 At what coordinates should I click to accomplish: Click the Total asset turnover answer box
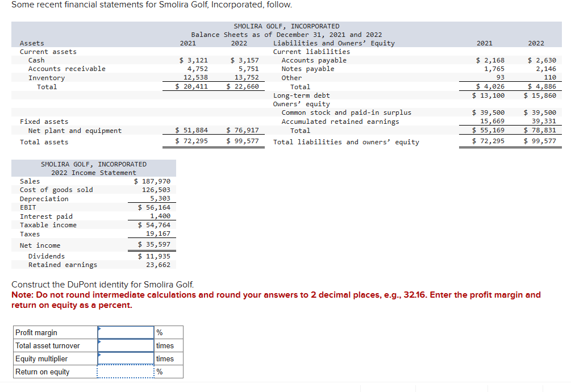pyautogui.click(x=124, y=345)
